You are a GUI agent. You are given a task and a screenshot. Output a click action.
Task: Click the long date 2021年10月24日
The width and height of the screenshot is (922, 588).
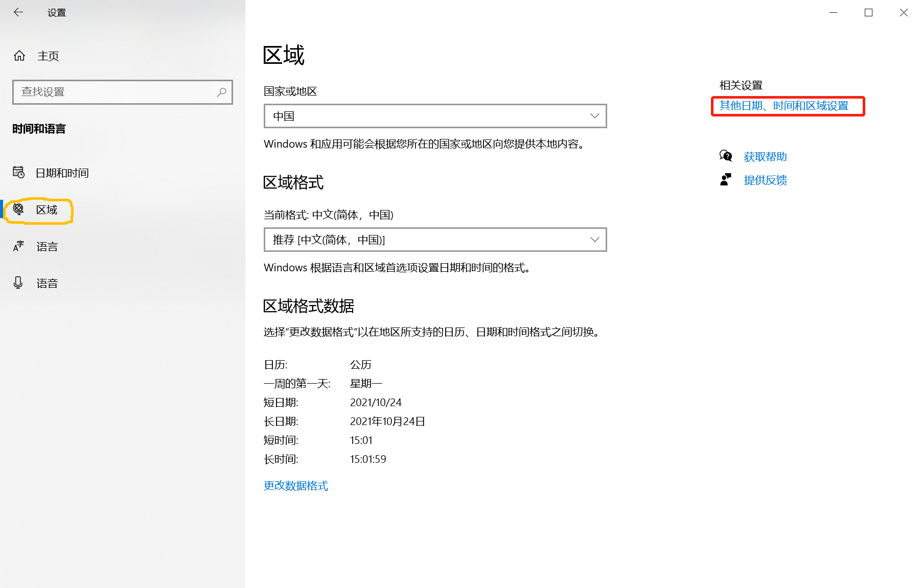pyautogui.click(x=387, y=421)
